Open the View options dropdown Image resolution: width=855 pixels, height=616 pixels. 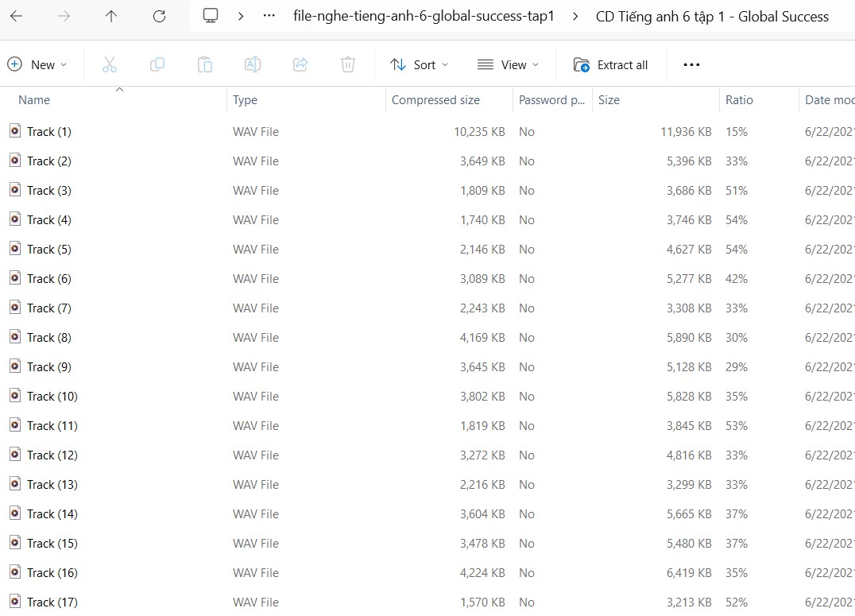click(x=508, y=64)
